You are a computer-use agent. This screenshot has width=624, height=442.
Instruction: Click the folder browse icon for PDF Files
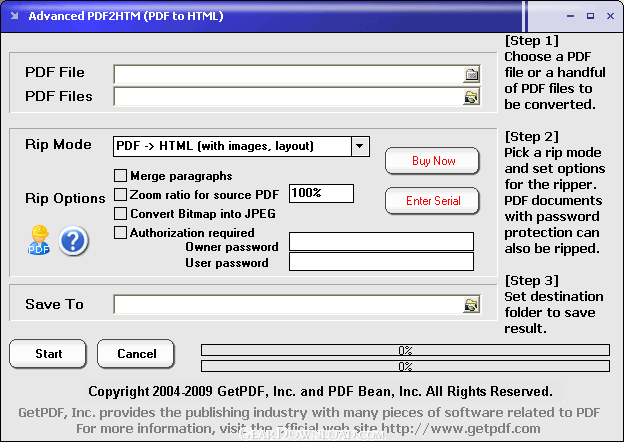coord(471,97)
